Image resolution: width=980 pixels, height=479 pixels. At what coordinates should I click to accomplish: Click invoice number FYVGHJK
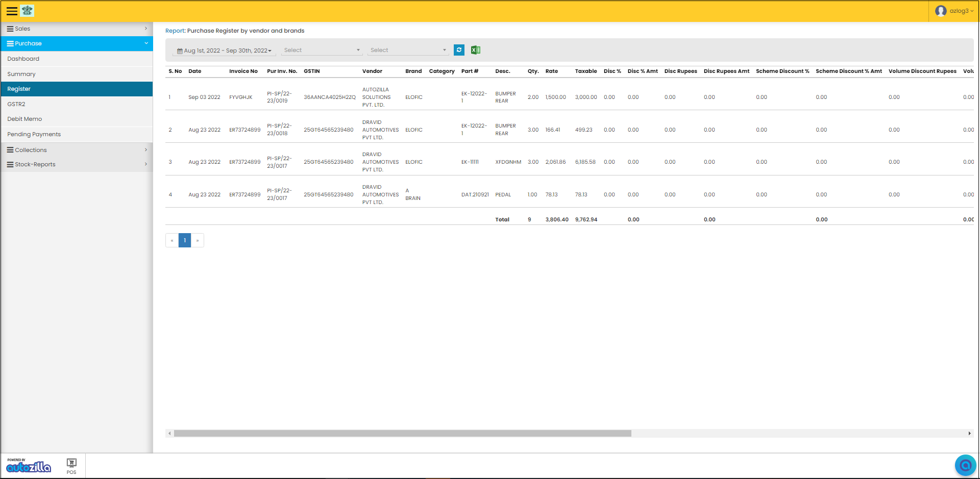241,97
